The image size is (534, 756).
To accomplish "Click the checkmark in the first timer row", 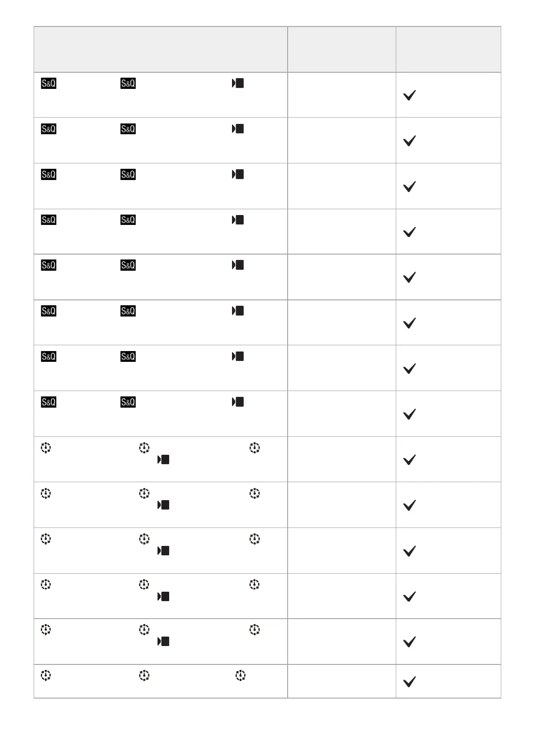I will tap(409, 460).
